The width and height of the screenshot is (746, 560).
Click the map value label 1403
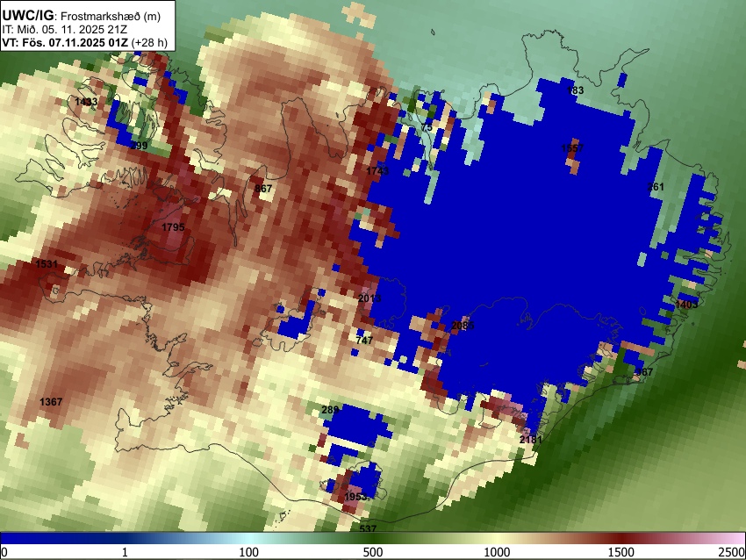pos(686,304)
